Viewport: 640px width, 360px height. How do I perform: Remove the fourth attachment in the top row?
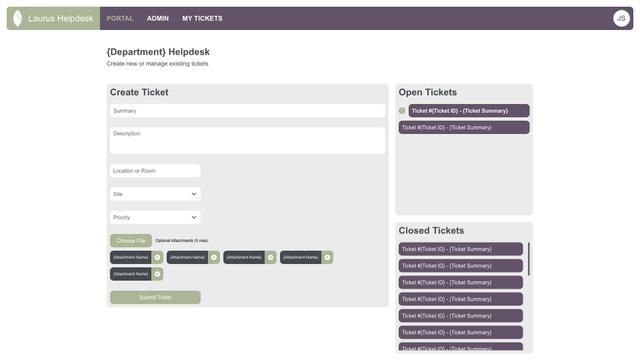327,258
